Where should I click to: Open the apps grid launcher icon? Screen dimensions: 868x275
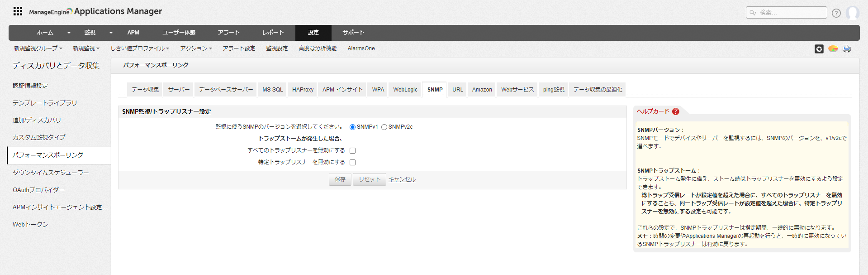click(x=18, y=11)
